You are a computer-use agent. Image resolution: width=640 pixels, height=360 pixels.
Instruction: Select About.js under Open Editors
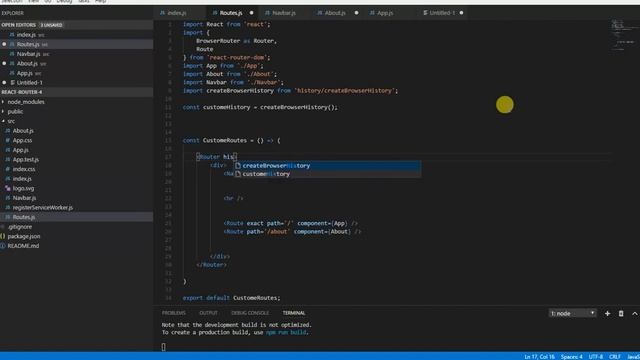tap(27, 63)
